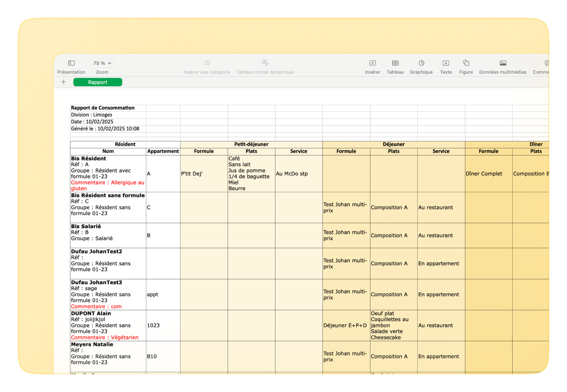This screenshot has width=567, height=392.
Task: Select the Rapport sheet tab
Action: pos(98,82)
